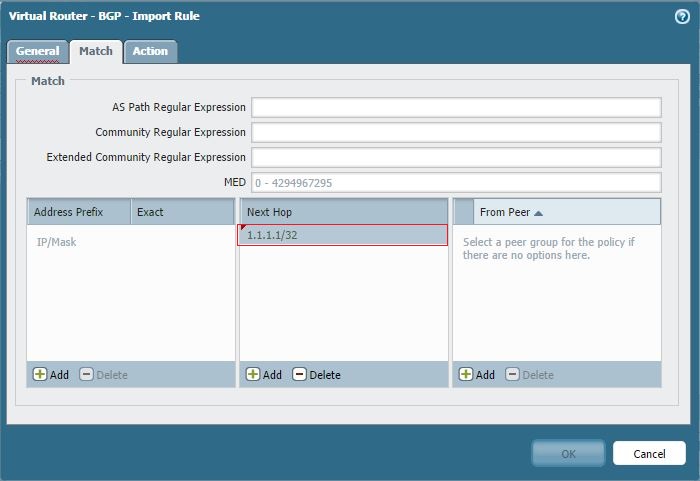Click the Address Prefix column header

pyautogui.click(x=79, y=212)
